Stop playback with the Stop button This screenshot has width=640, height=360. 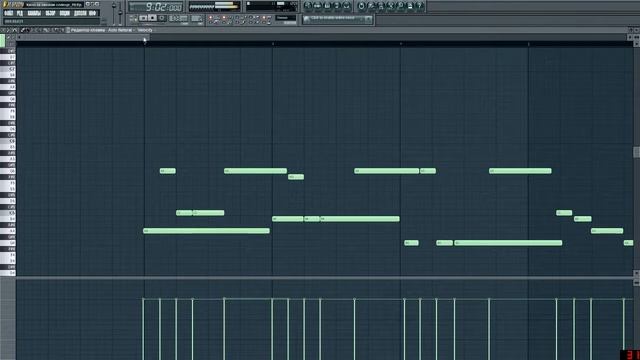(x=152, y=18)
